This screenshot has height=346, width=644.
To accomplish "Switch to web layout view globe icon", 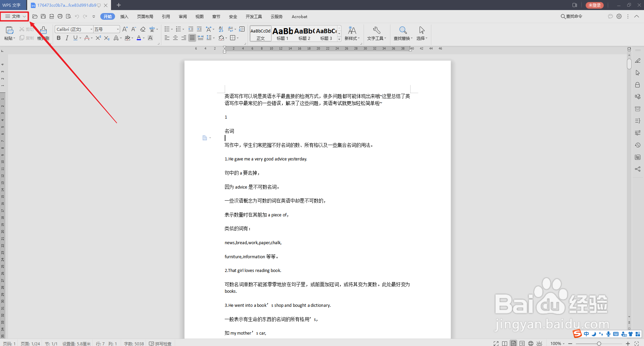I will click(531, 343).
